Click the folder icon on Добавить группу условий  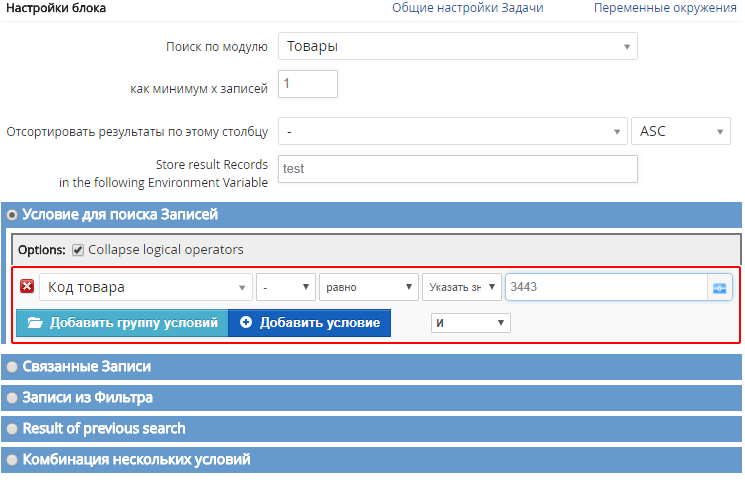pyautogui.click(x=35, y=323)
